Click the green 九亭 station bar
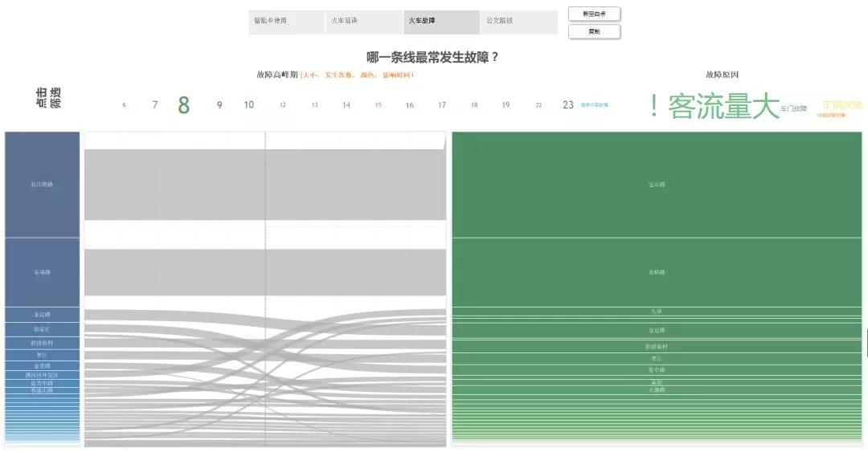The height and width of the screenshot is (452, 868). 657,311
